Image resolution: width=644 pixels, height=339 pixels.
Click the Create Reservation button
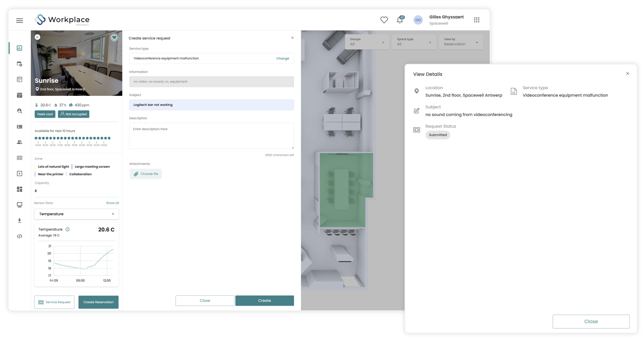(x=98, y=302)
